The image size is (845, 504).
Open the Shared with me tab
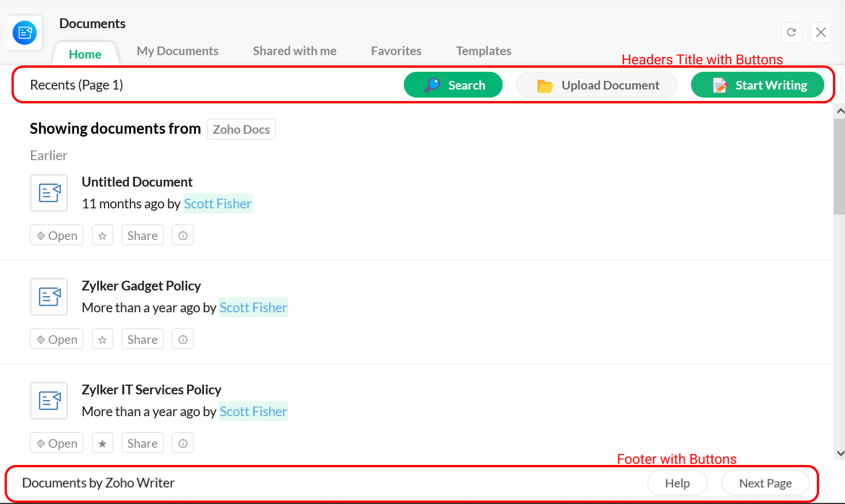tap(294, 51)
